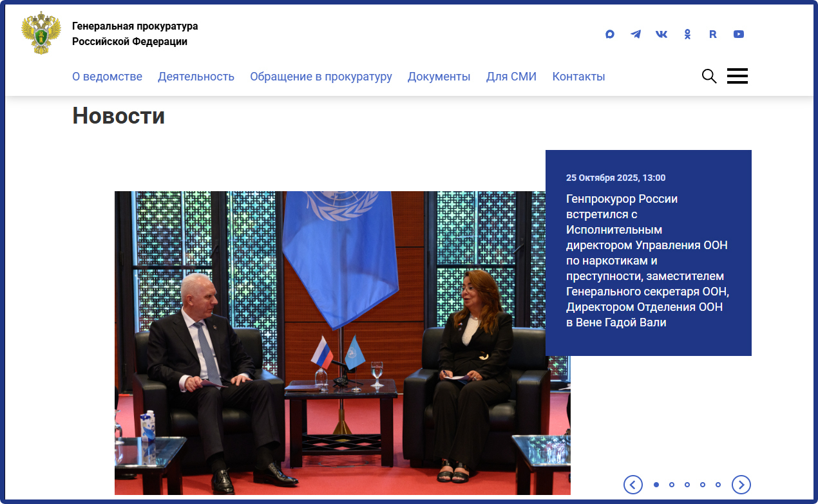Open the 'Деятельность' menu item
The width and height of the screenshot is (818, 504).
196,76
